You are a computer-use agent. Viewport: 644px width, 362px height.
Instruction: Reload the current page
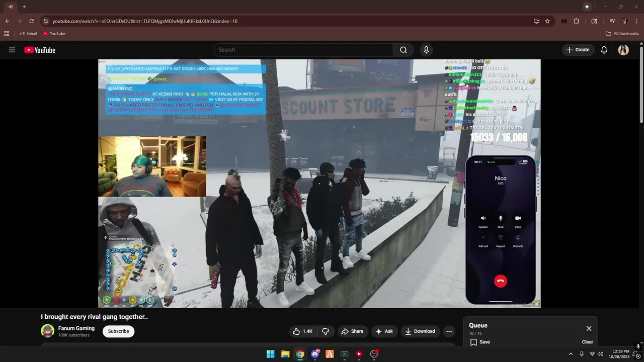point(31,21)
